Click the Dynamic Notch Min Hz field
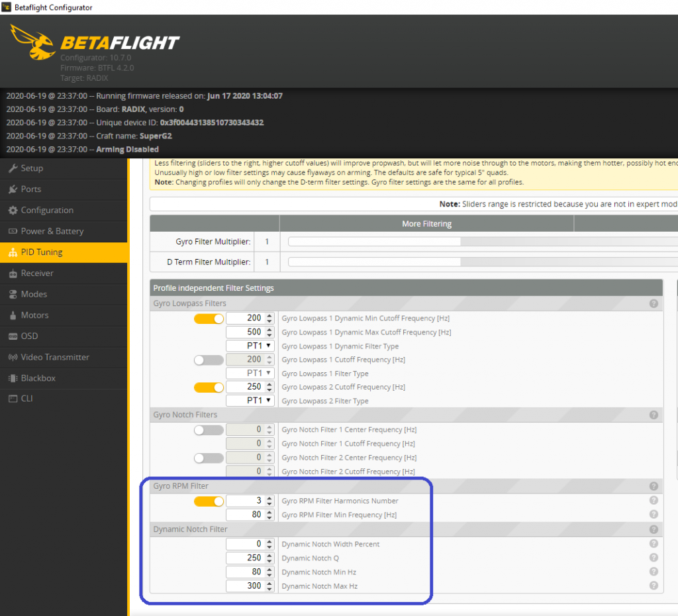This screenshot has height=616, width=678. [250, 572]
